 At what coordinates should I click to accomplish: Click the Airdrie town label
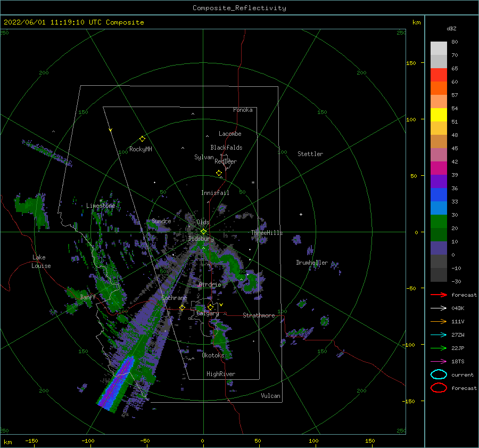click(210, 284)
